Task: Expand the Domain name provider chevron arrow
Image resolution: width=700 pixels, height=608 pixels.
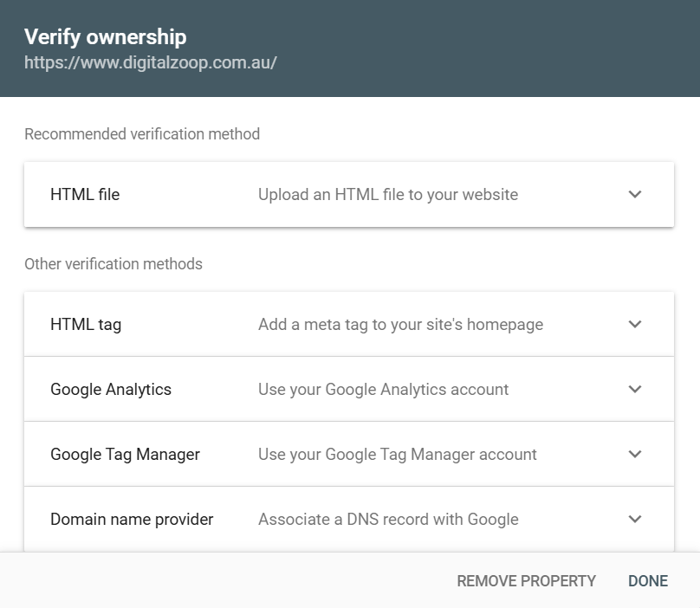Action: 635,519
